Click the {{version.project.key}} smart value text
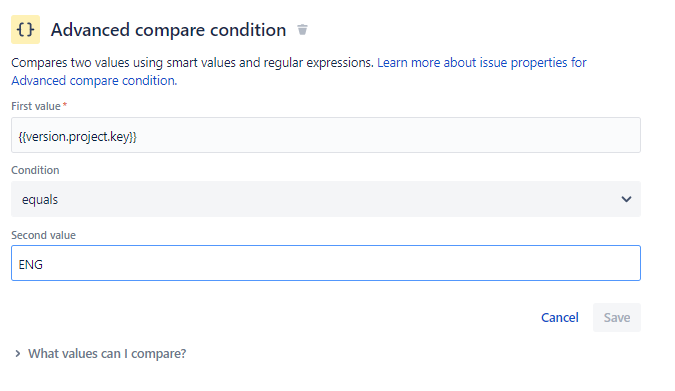675x391 pixels. (x=77, y=137)
